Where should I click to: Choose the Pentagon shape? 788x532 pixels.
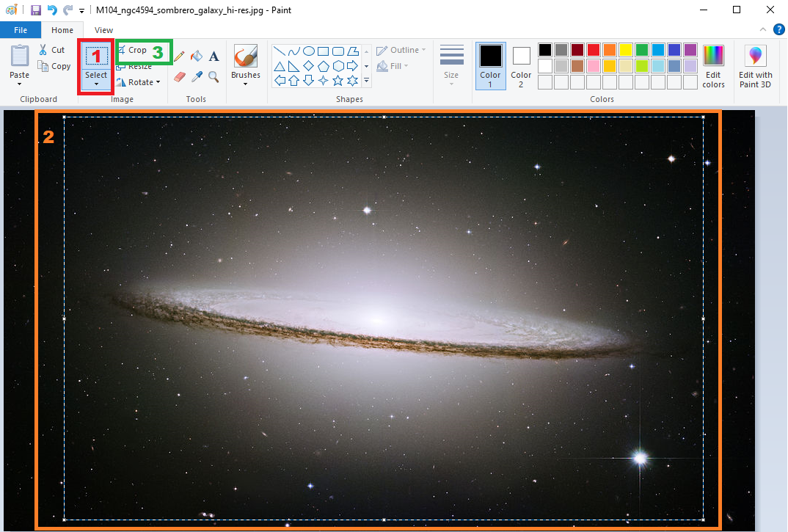click(323, 66)
